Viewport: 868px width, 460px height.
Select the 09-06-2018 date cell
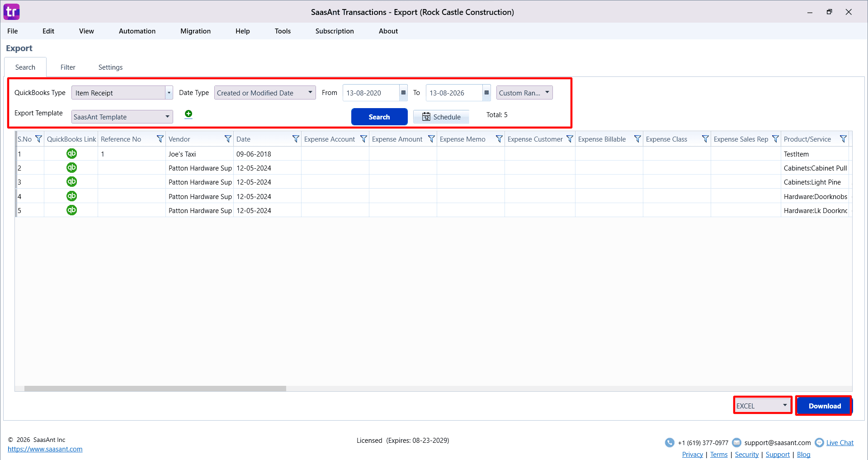coord(267,154)
